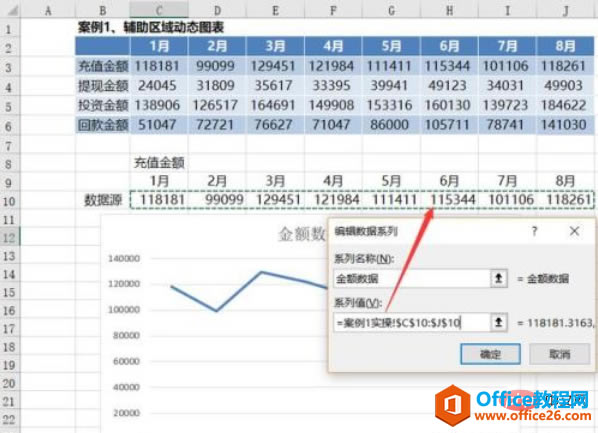Close the Edit Series dialog with X
598x433 pixels.
[x=574, y=231]
